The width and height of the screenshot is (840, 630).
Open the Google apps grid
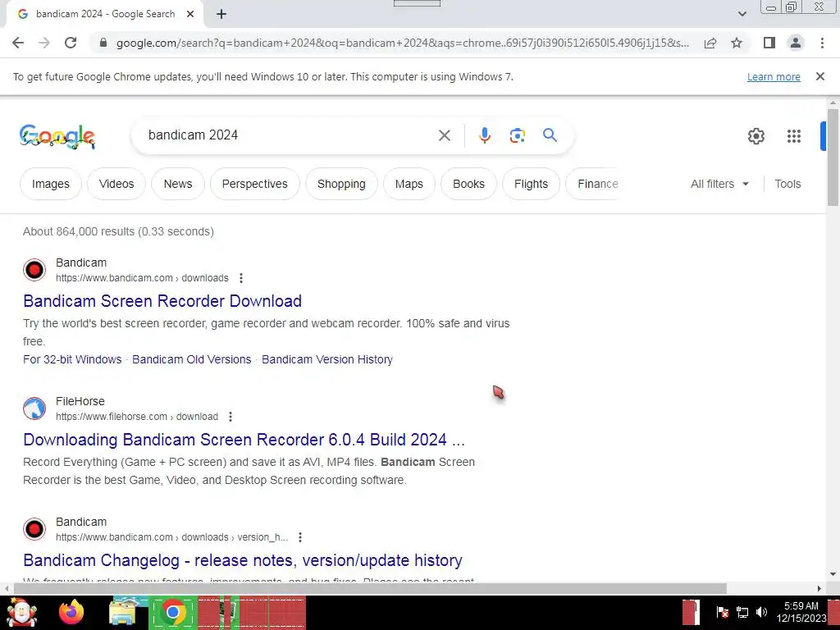pos(794,136)
